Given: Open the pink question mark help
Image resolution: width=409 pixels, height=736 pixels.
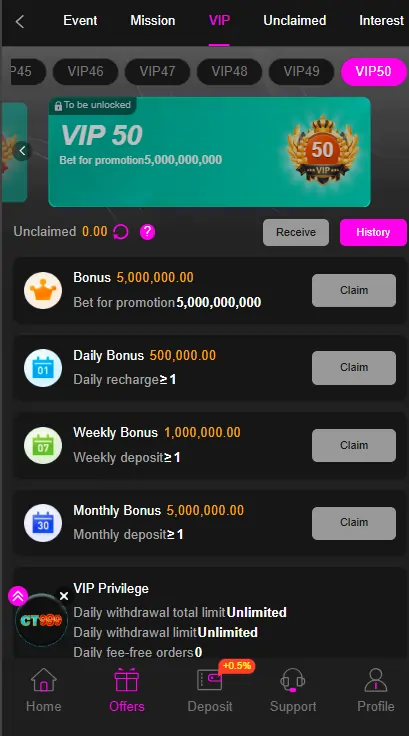Looking at the screenshot, I should (147, 232).
